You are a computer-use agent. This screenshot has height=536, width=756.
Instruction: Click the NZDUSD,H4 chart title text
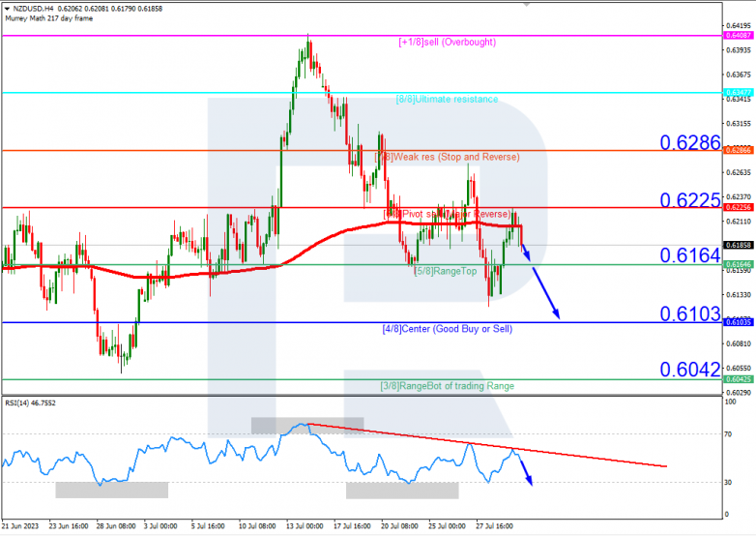33,9
